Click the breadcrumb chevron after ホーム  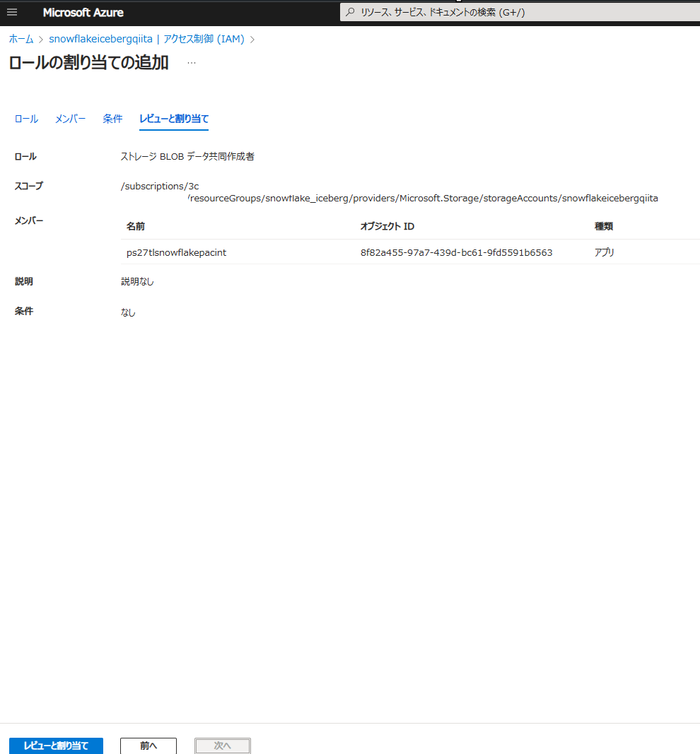pos(41,40)
